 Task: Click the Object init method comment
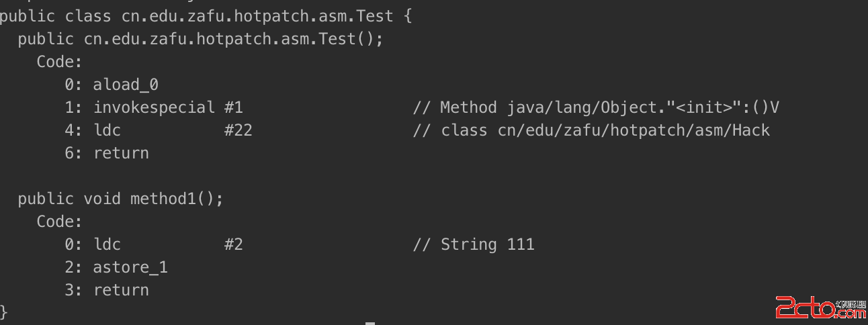595,107
